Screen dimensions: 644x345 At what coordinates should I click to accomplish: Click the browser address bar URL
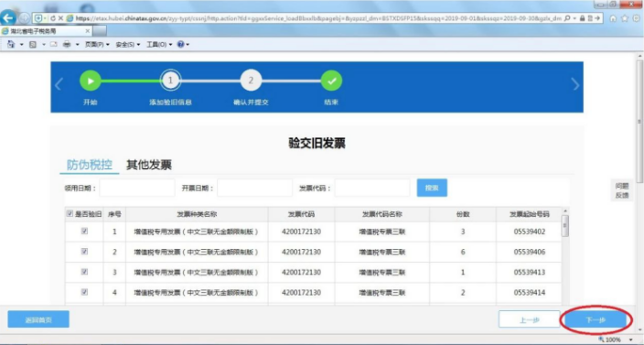(x=318, y=18)
